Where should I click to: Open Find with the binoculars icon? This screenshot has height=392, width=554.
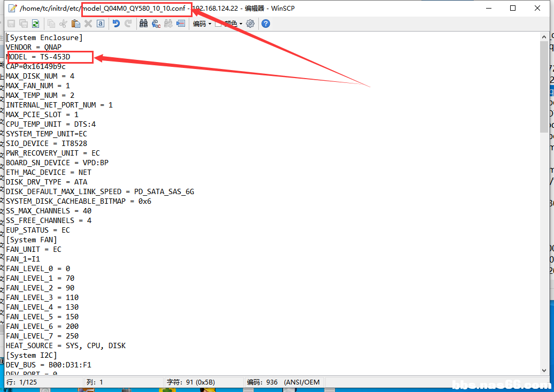pos(143,24)
